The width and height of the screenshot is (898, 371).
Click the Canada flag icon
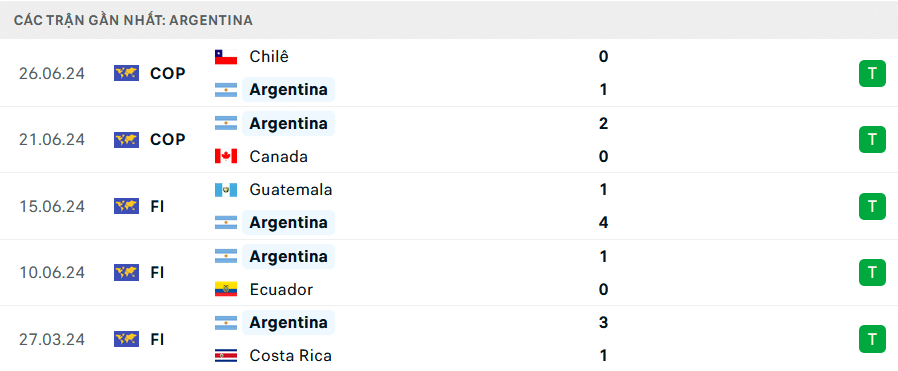(x=226, y=156)
